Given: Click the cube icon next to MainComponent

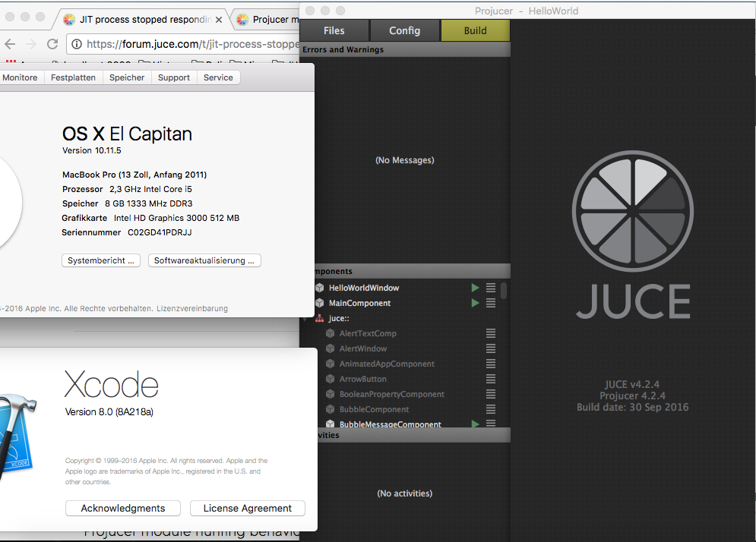Looking at the screenshot, I should (x=320, y=303).
